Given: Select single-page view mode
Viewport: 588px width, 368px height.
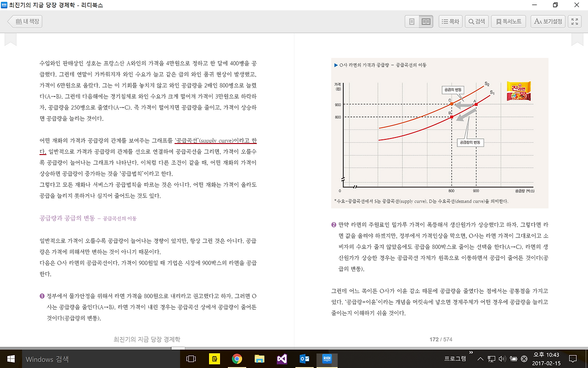Looking at the screenshot, I should (411, 21).
